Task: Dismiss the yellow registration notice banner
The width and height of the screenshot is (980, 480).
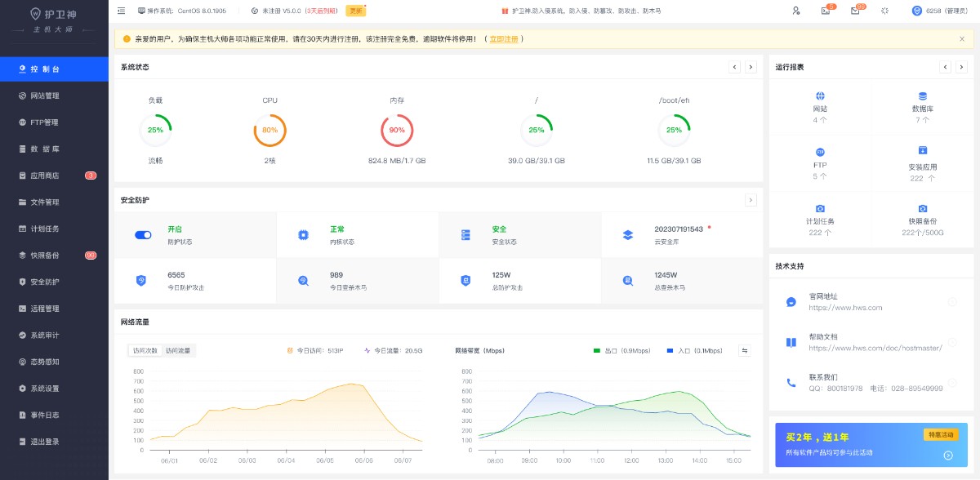Action: pos(961,38)
